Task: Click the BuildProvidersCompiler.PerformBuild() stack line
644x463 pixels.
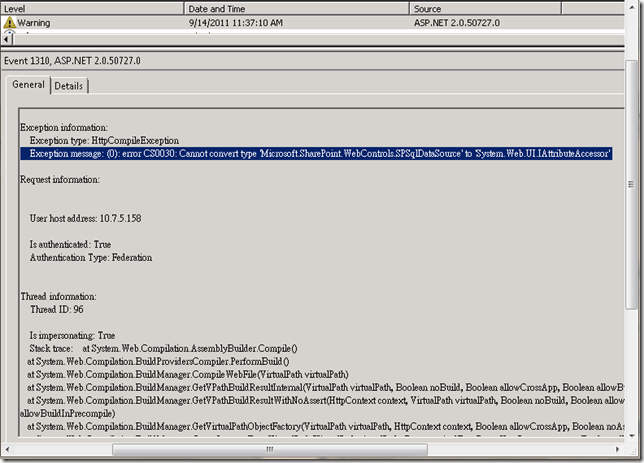Action: (x=158, y=362)
